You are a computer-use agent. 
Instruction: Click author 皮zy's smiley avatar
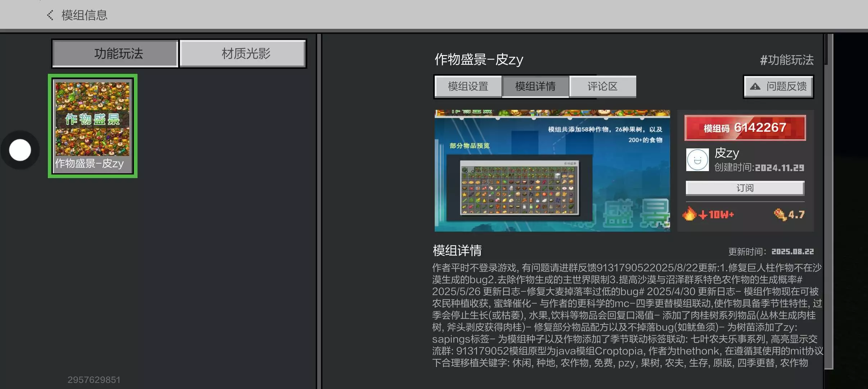pyautogui.click(x=697, y=160)
